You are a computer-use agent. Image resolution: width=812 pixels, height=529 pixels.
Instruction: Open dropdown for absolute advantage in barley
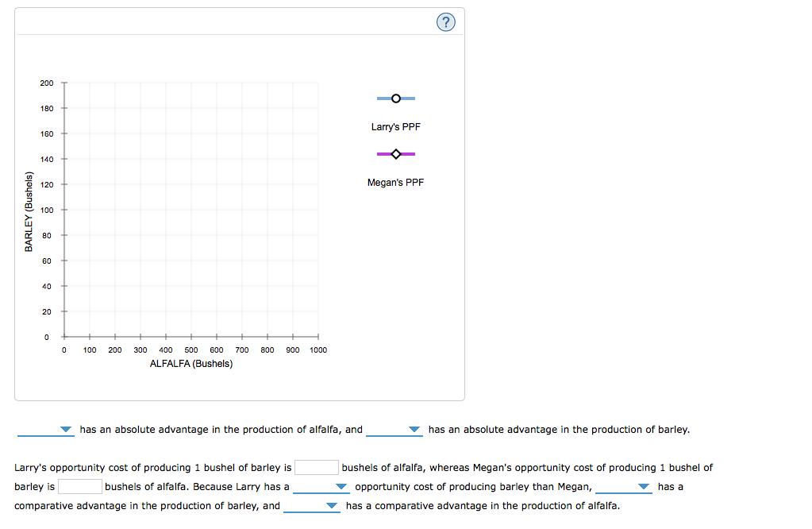[394, 430]
